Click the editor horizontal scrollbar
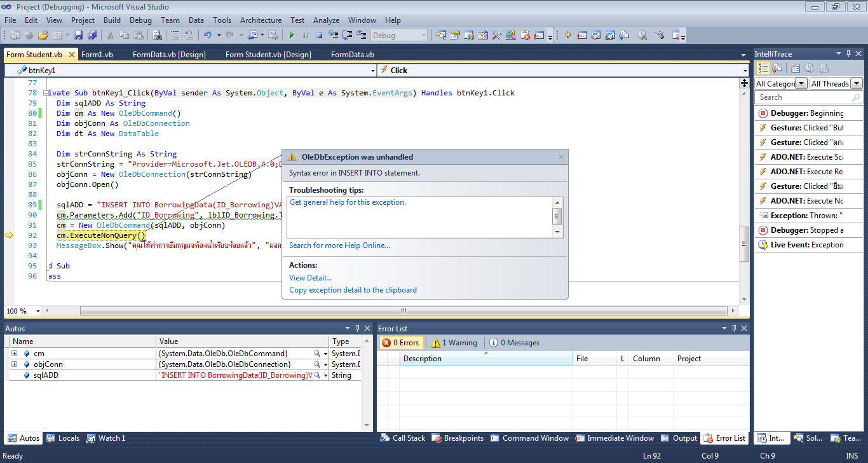 (x=403, y=311)
